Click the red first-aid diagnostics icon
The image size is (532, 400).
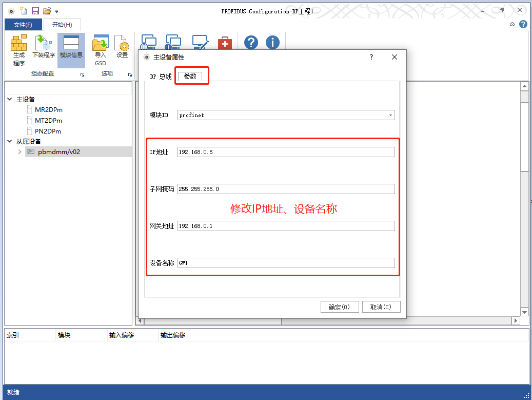pyautogui.click(x=225, y=42)
